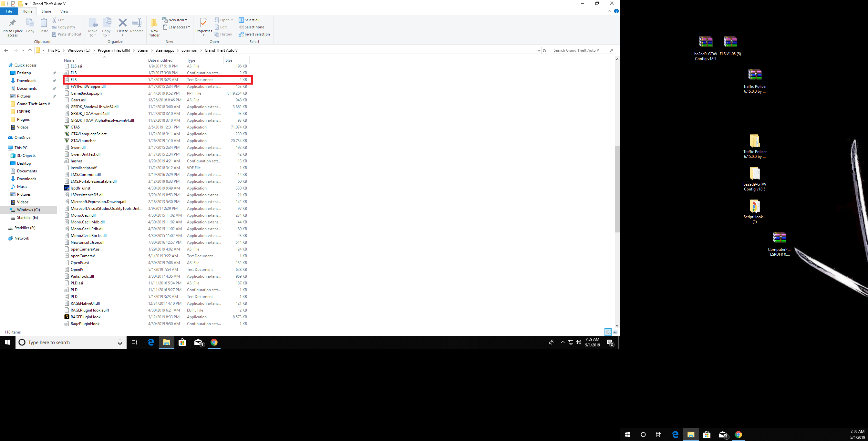Switch to large icons view button
The image size is (868, 441).
click(x=615, y=332)
